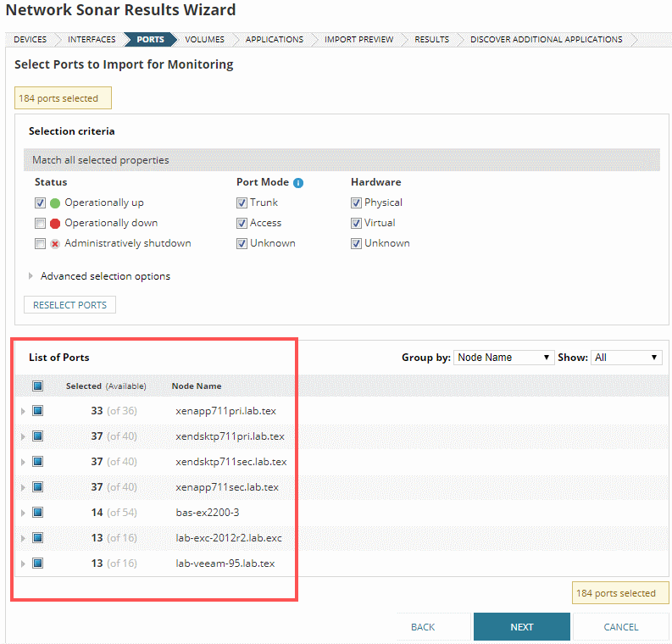Expand the lab-veeam-95.lab.tex node row

[23, 563]
